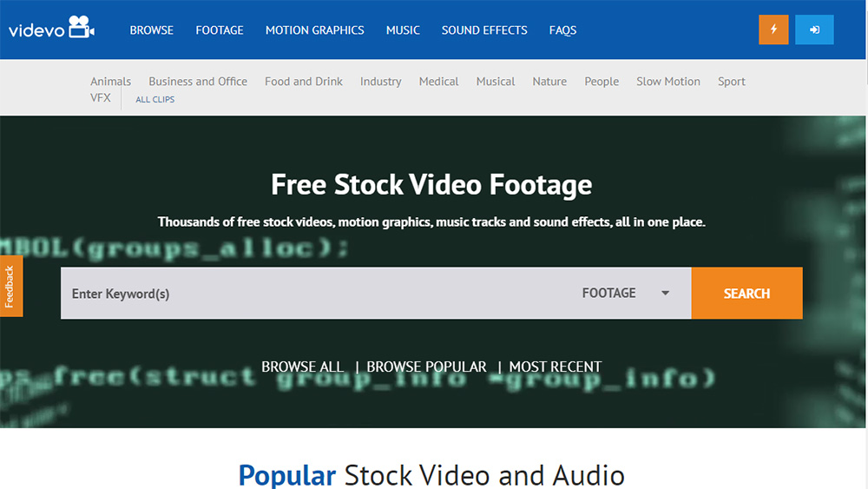Open the FOOTAGE menu
Viewport: 868px width, 489px height.
pos(220,30)
